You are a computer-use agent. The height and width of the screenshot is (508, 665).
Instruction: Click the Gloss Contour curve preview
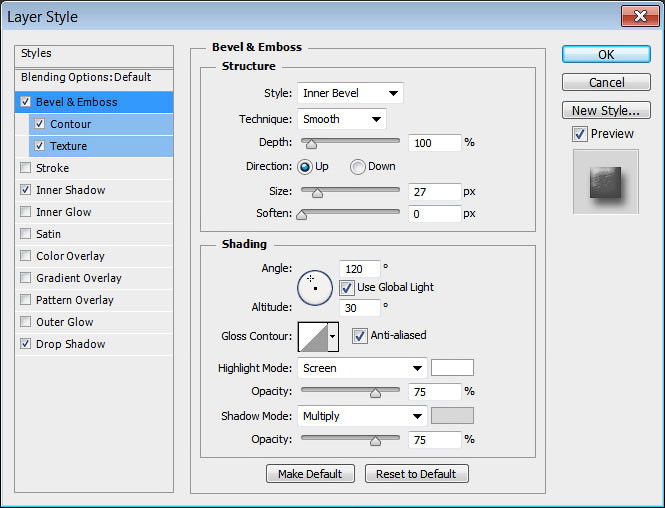(313, 337)
